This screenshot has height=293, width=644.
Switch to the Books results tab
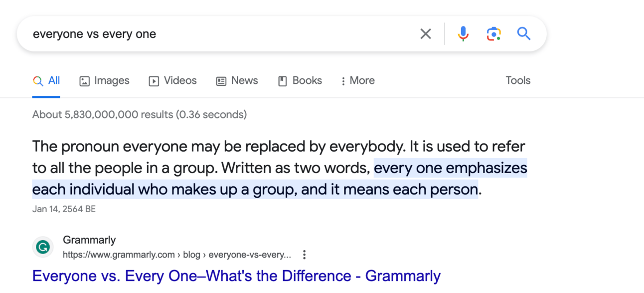[300, 80]
